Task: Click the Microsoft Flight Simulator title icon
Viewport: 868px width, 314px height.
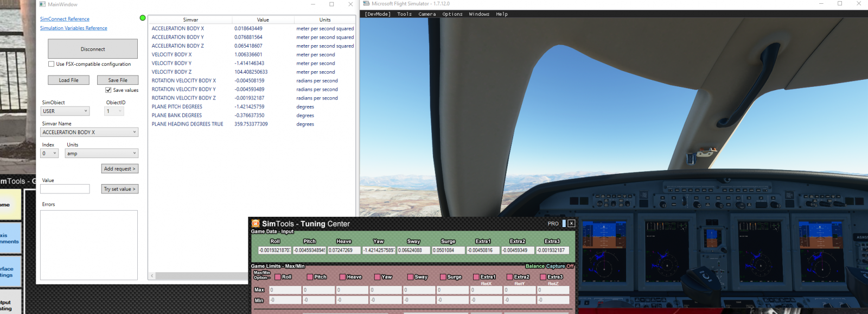Action: pos(366,3)
